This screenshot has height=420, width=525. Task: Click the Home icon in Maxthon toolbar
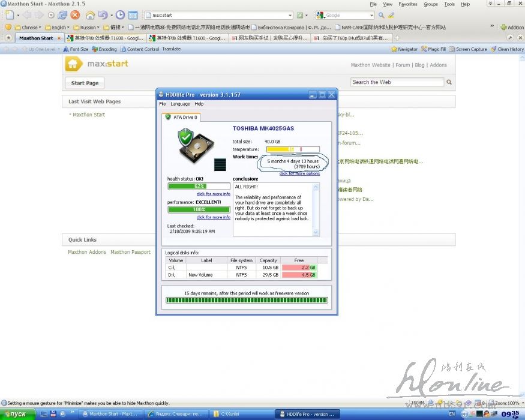click(90, 15)
